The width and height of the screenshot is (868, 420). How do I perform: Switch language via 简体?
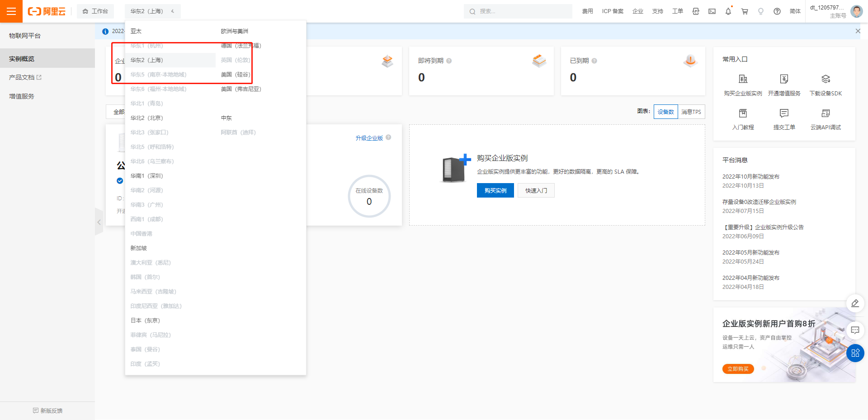(x=795, y=11)
